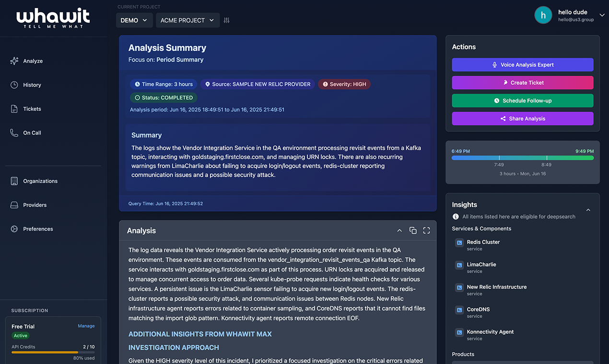Click the Redis Cluster terminal icon
The image size is (609, 364).
tap(459, 243)
